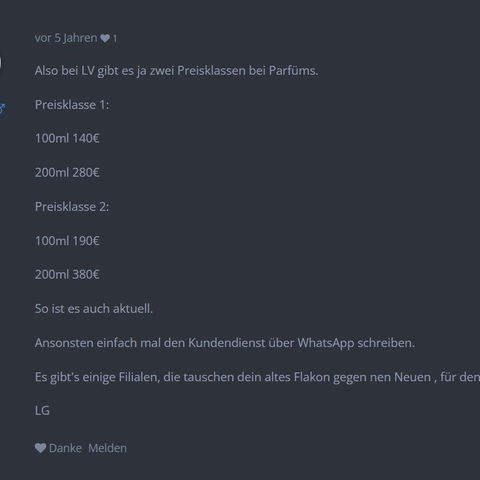Click the '100ml 140€' price line
Screen dimensions: 480x480
67,139
